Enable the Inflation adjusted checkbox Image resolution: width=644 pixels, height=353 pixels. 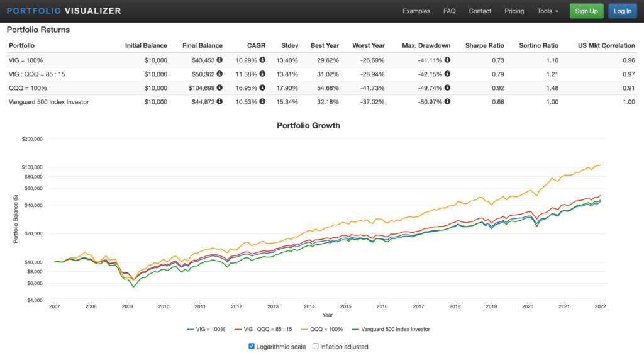pos(316,346)
